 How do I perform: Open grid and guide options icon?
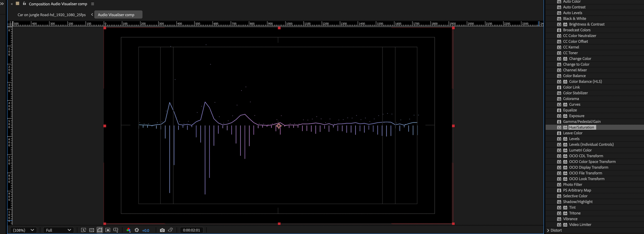[x=116, y=230]
